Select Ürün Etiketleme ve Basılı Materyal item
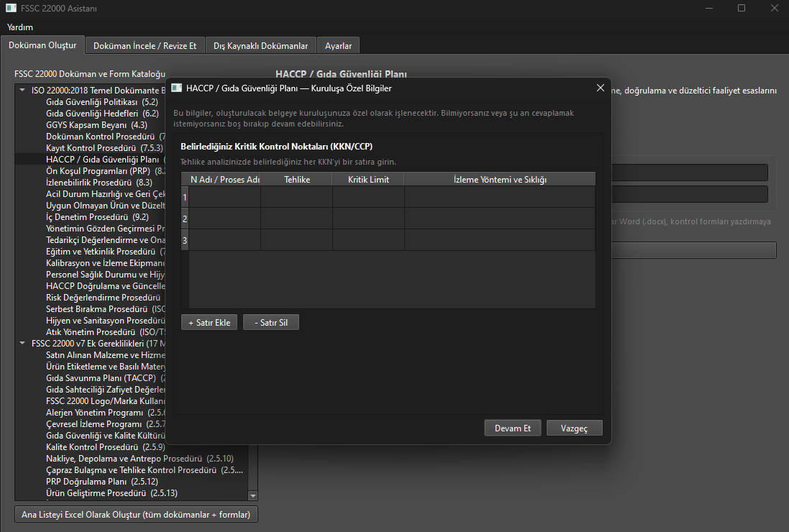The width and height of the screenshot is (789, 532). [106, 367]
